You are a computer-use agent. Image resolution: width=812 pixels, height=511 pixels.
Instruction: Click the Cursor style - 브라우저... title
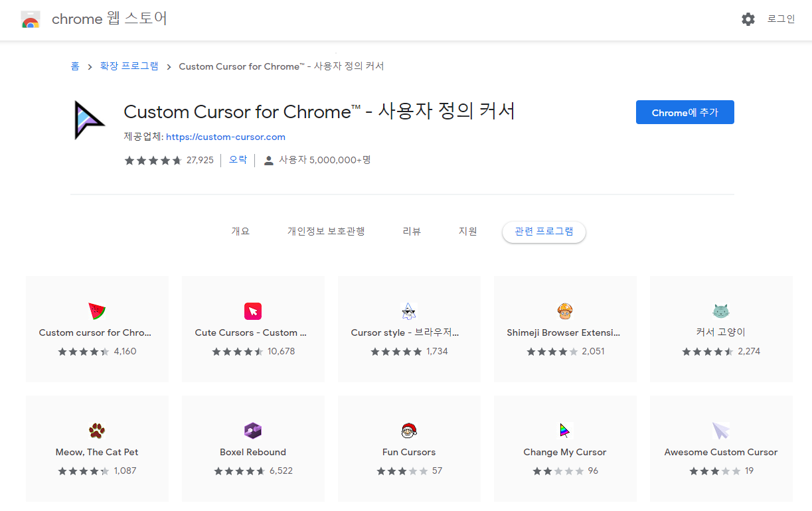point(405,332)
